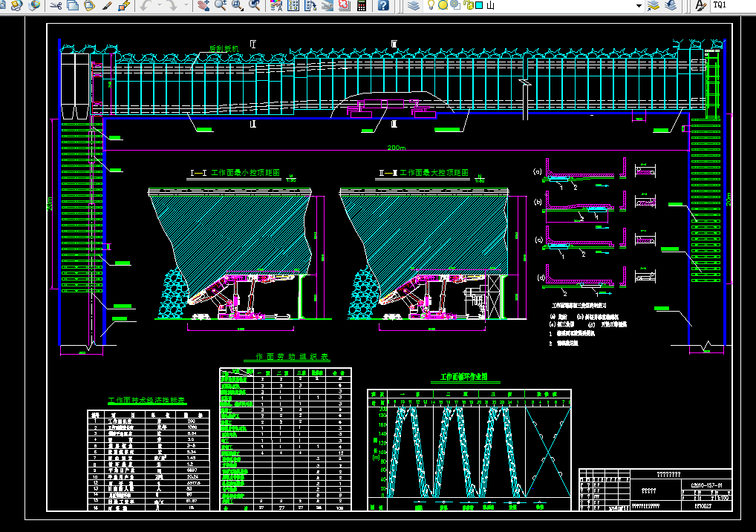Expand the layer list dropdown arrow
Viewport: 756px width, 532px height.
639,6
